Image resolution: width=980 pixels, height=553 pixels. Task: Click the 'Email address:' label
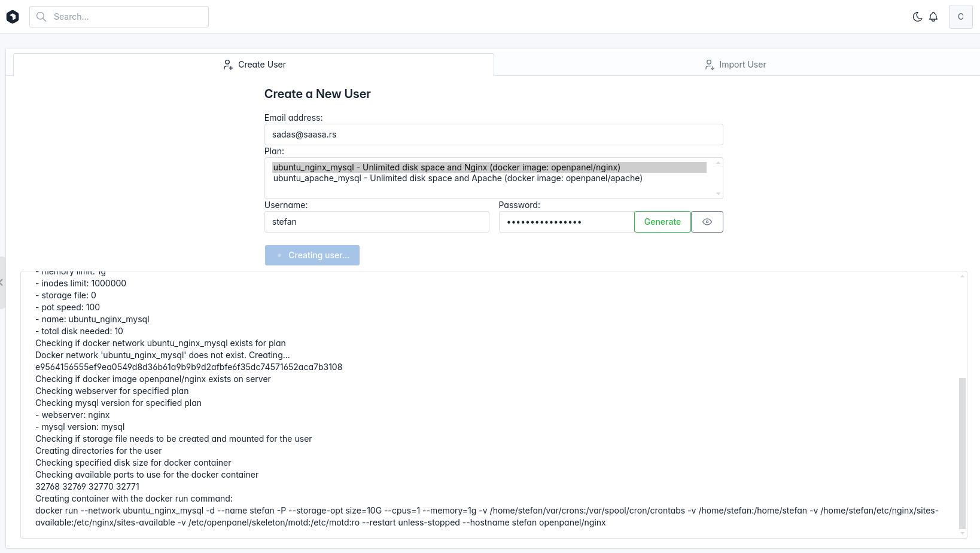pyautogui.click(x=293, y=118)
